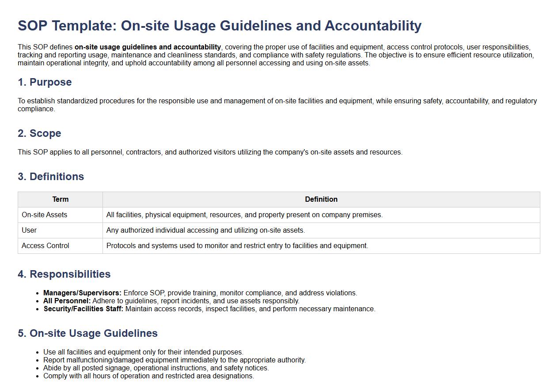
Task: Click the '4. Responsibilities' heading
Action: click(64, 274)
